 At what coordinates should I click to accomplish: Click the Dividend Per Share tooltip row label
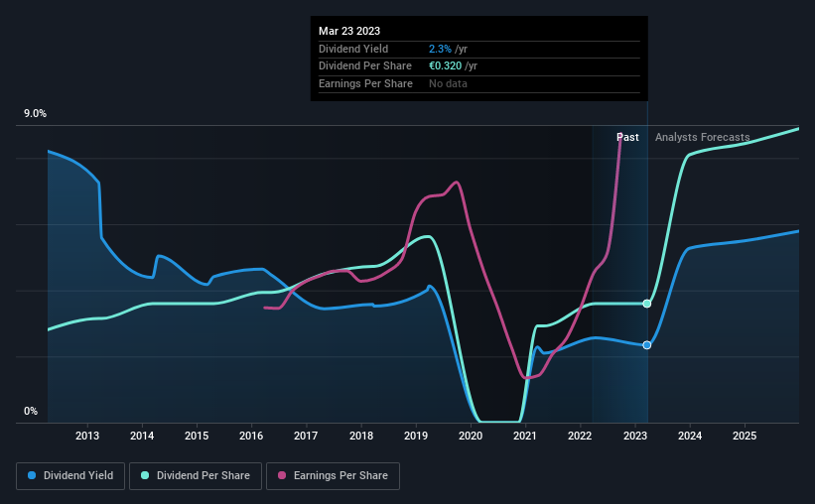365,66
